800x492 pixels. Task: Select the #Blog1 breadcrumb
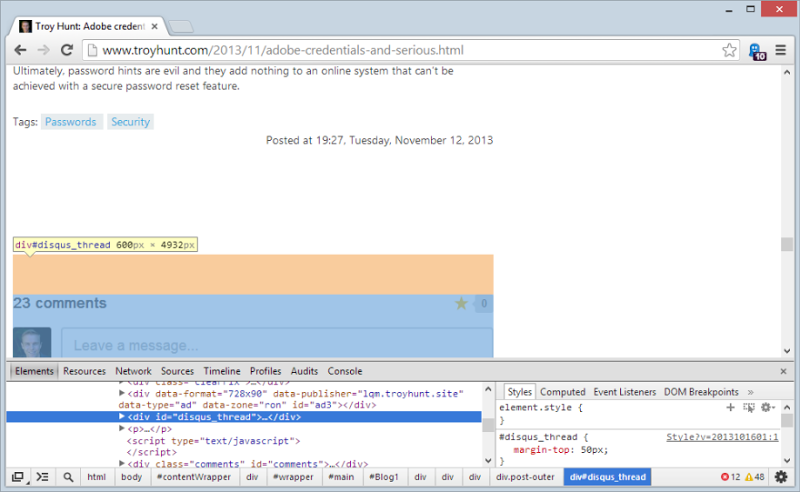click(x=384, y=477)
